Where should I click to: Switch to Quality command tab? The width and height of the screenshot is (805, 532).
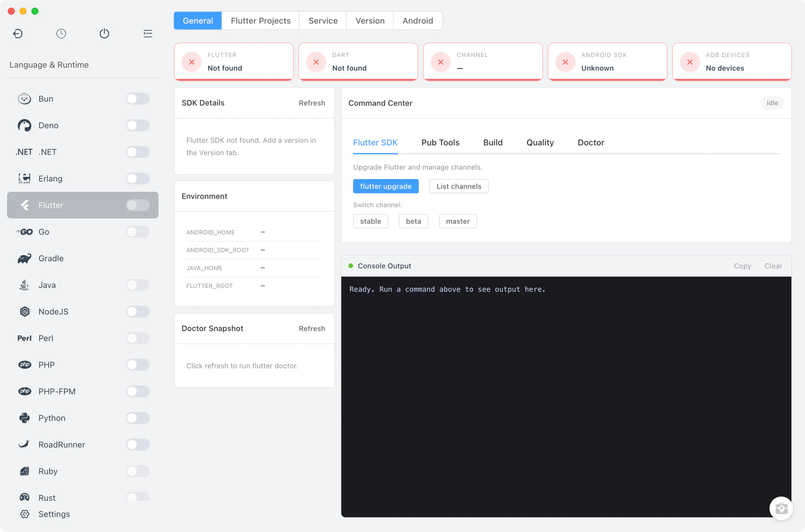point(540,143)
